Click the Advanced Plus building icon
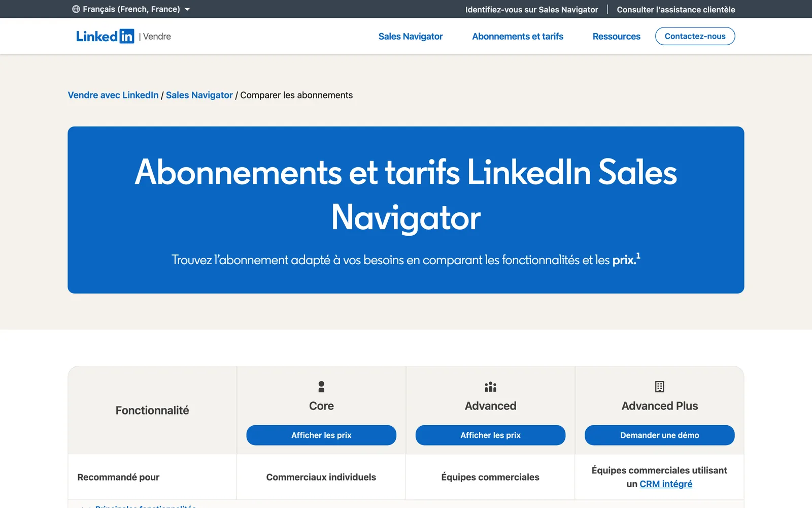The width and height of the screenshot is (812, 508). click(660, 387)
